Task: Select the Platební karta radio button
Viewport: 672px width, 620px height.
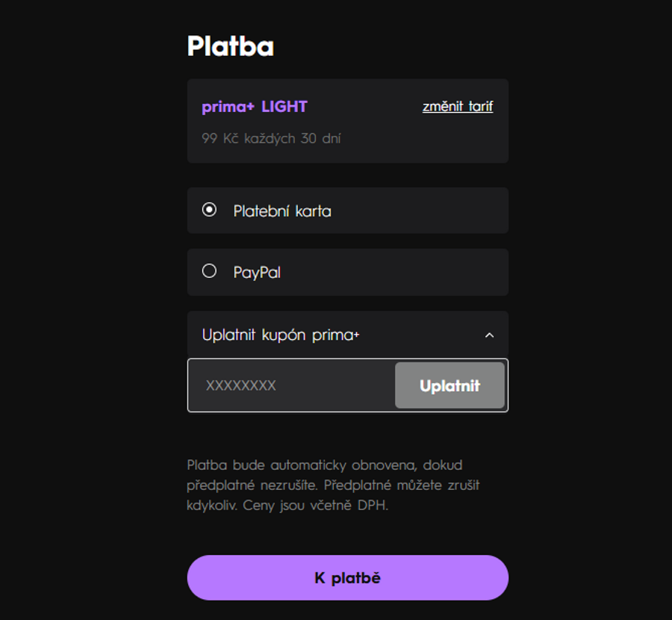Action: tap(209, 210)
